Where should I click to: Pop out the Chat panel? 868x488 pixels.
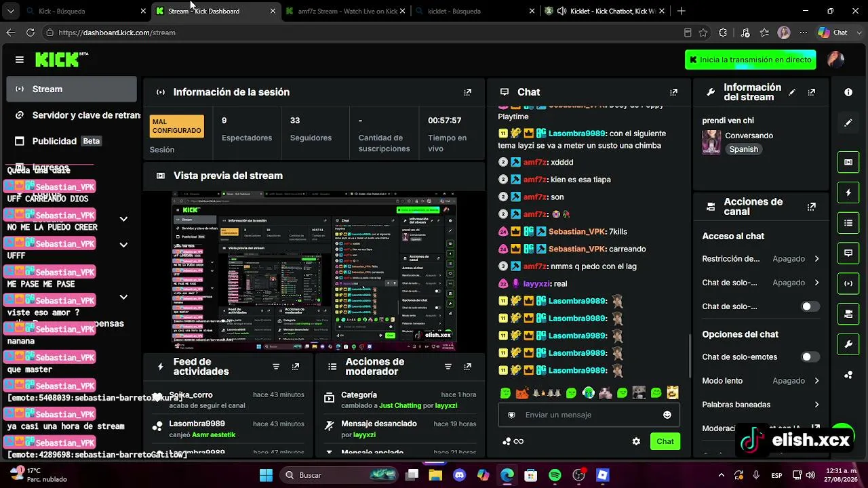(673, 92)
